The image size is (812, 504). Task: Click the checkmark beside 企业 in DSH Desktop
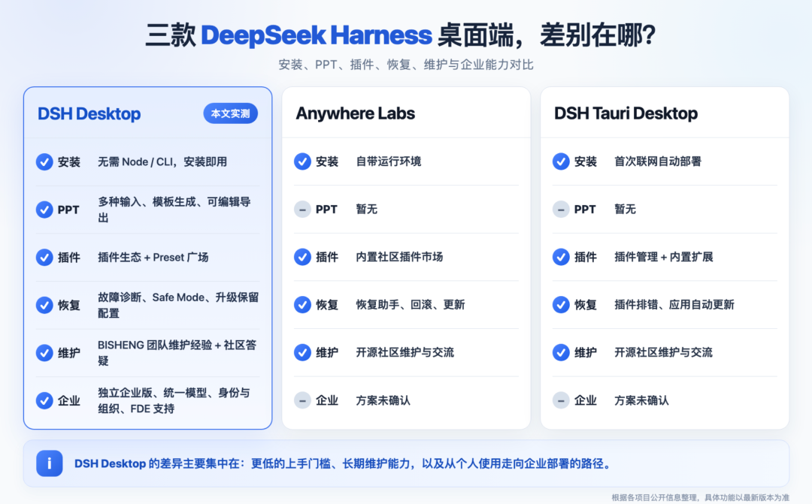[x=44, y=400]
